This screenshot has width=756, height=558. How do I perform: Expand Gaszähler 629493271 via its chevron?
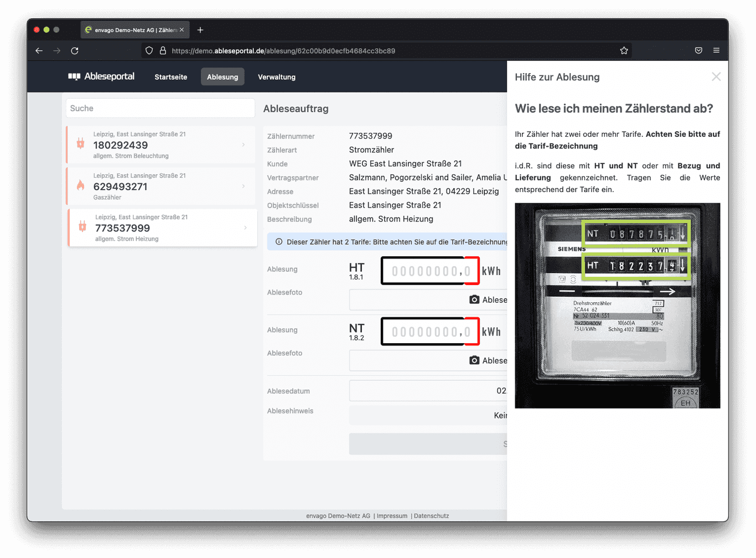pos(244,186)
